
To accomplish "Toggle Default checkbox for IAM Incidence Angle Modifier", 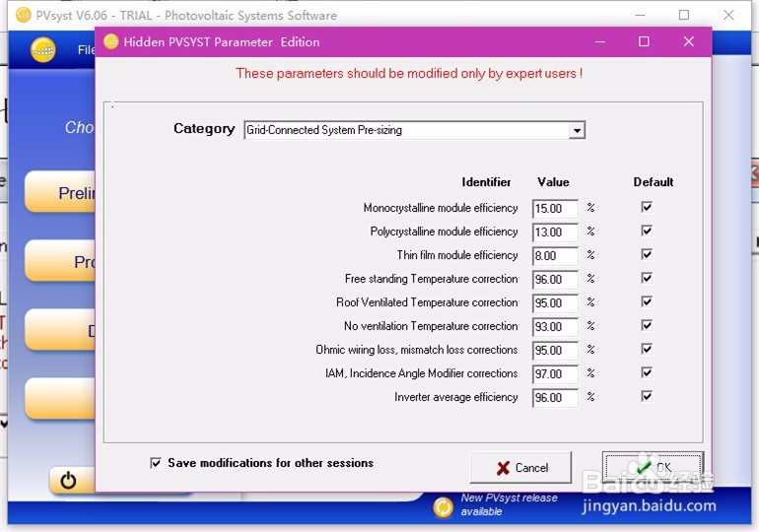I will click(647, 372).
